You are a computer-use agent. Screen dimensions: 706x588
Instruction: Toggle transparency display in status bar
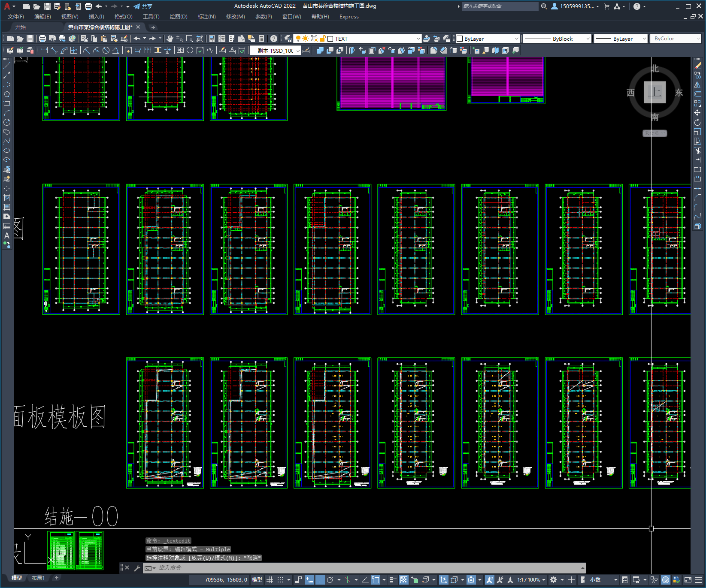pos(404,580)
